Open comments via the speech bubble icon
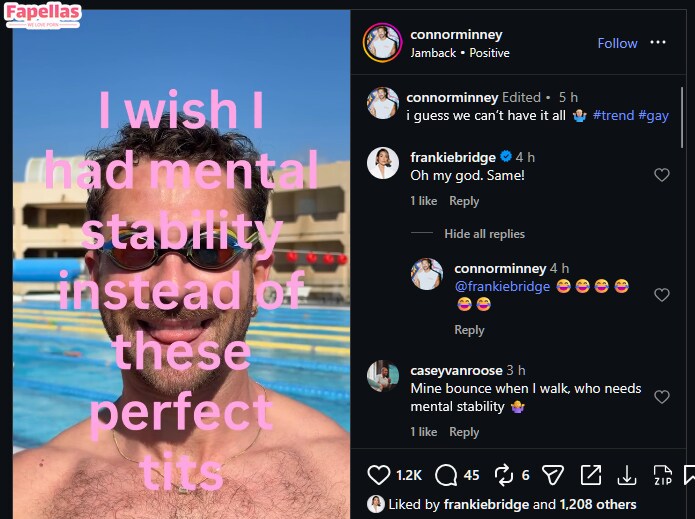 click(x=446, y=475)
